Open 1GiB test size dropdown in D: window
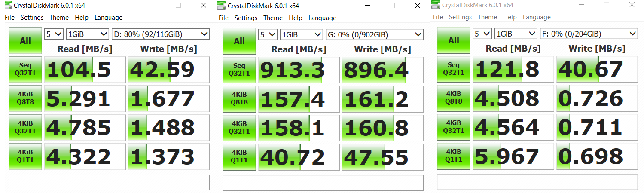Viewport: 644px width, 193px height. (88, 34)
